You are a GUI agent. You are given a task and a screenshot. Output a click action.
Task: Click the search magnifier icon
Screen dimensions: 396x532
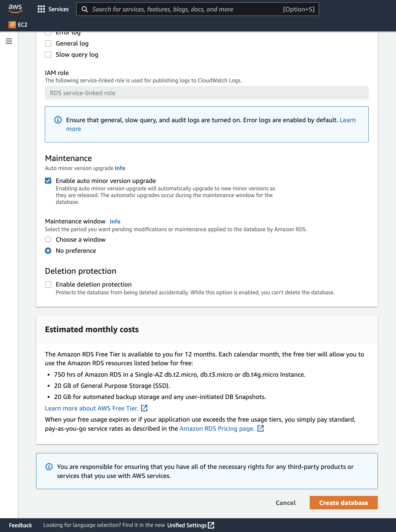pyautogui.click(x=85, y=9)
